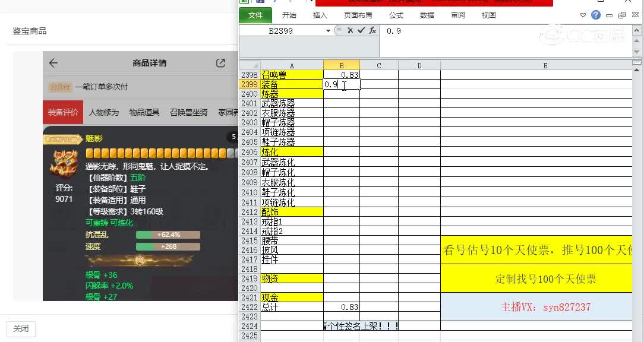
Task: Select column C header
Action: click(378, 65)
